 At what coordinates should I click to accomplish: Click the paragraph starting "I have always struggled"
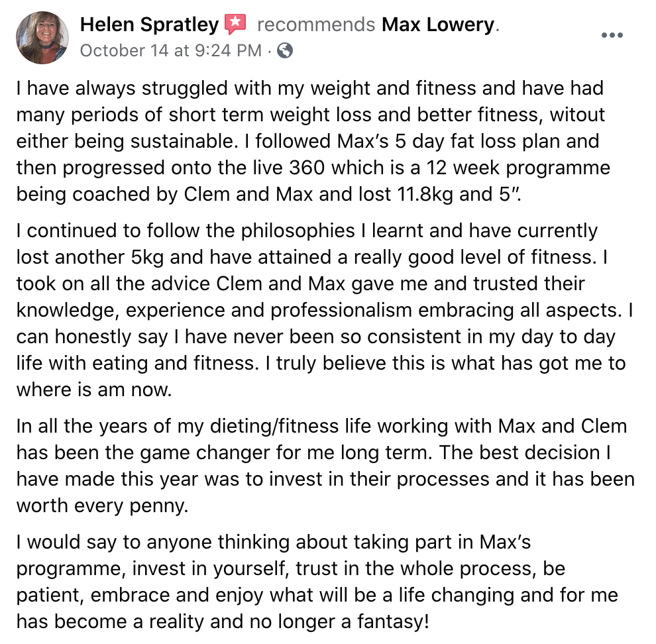(x=313, y=141)
